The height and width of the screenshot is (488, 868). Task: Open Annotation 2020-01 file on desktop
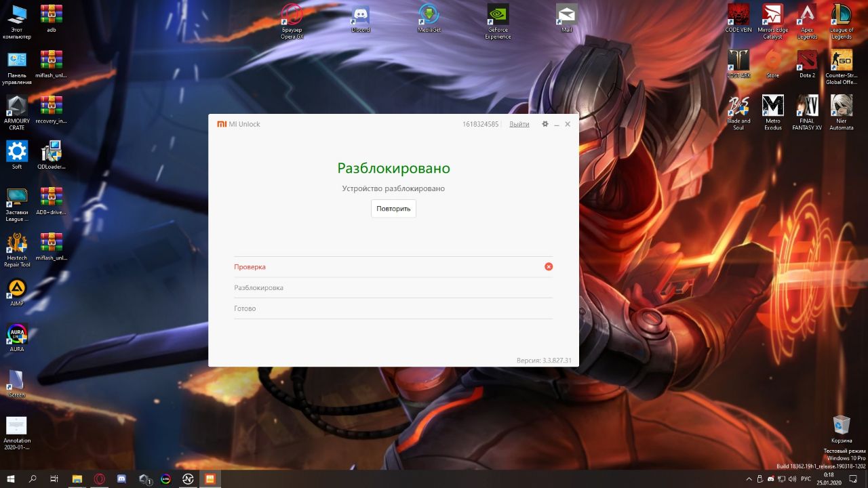[17, 432]
